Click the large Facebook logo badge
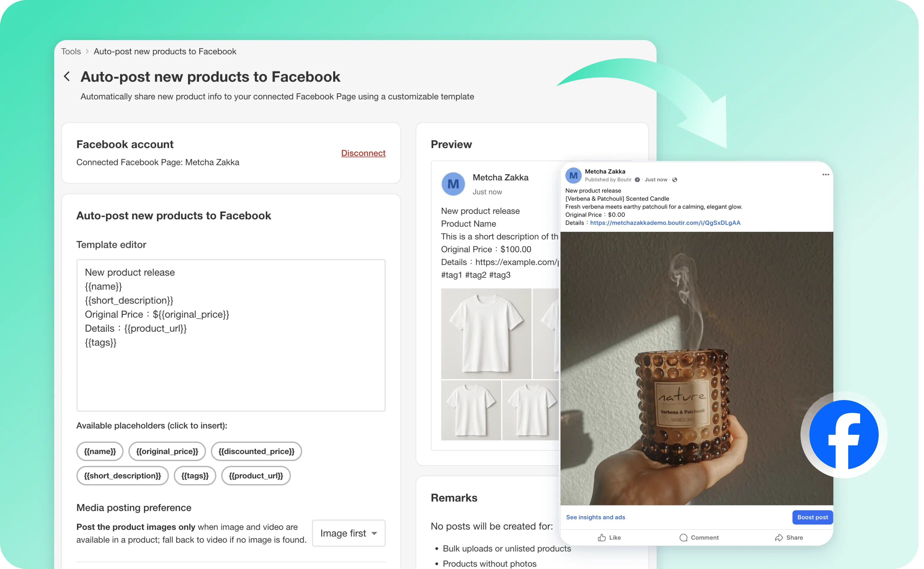 coord(843,435)
